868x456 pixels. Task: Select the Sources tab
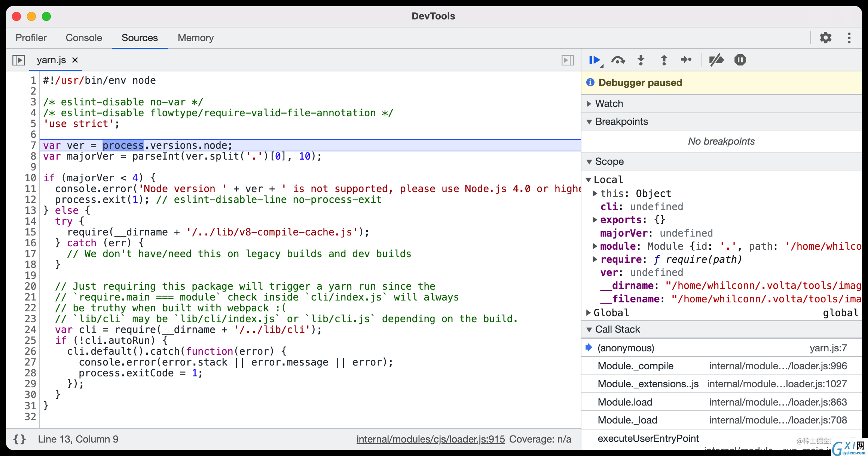click(140, 38)
